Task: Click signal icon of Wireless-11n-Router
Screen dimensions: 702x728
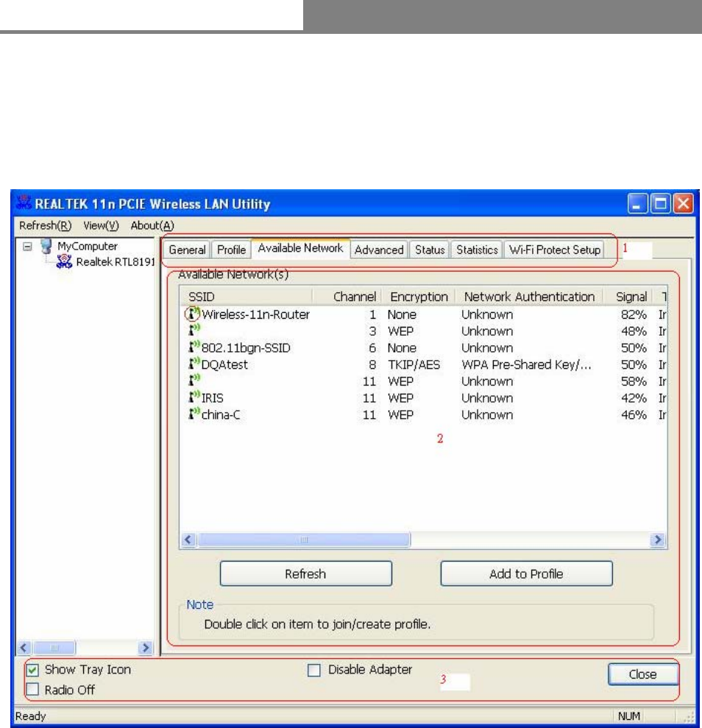Action: pyautogui.click(x=194, y=314)
